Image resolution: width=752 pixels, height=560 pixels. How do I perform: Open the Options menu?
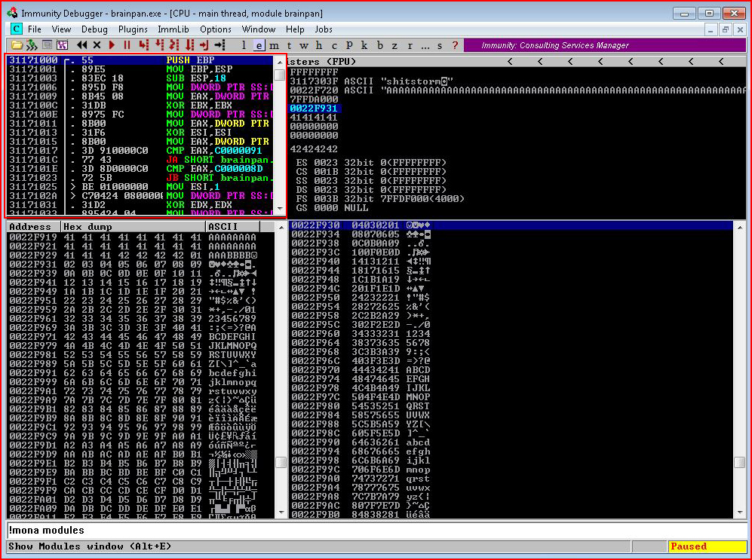click(216, 29)
